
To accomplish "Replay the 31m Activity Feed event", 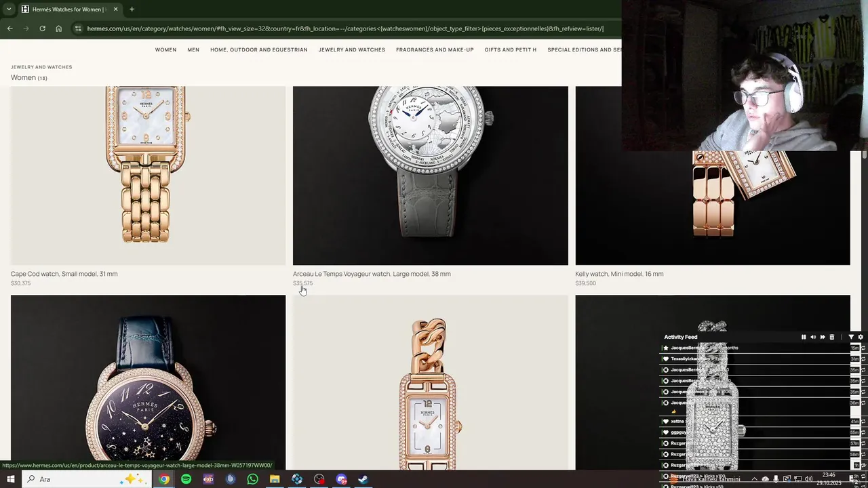I will pos(863,359).
